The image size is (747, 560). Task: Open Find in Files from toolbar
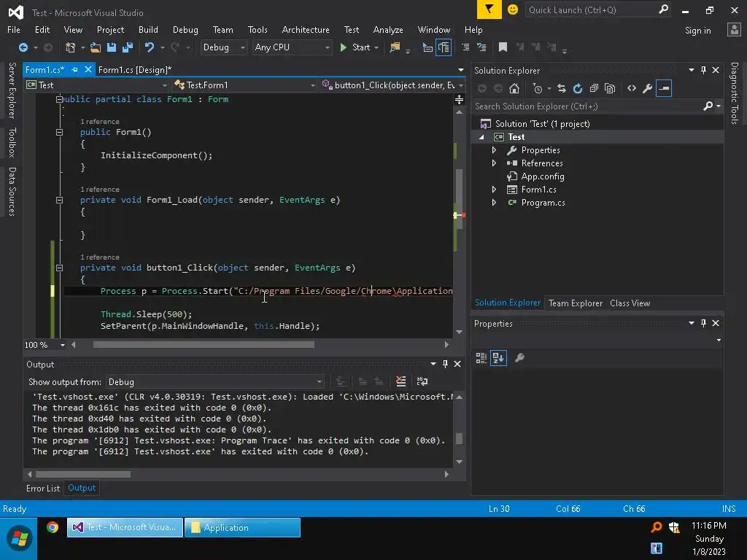pyautogui.click(x=395, y=47)
